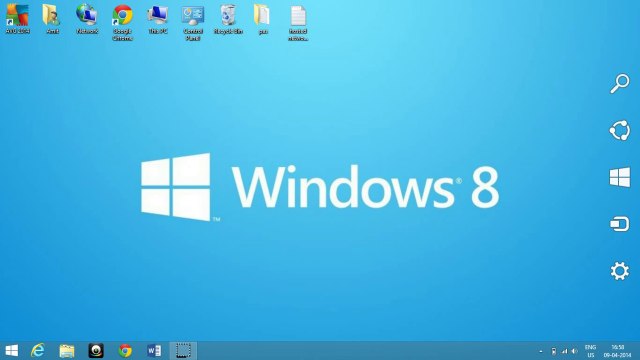Select the text document desktop icon

point(298,23)
